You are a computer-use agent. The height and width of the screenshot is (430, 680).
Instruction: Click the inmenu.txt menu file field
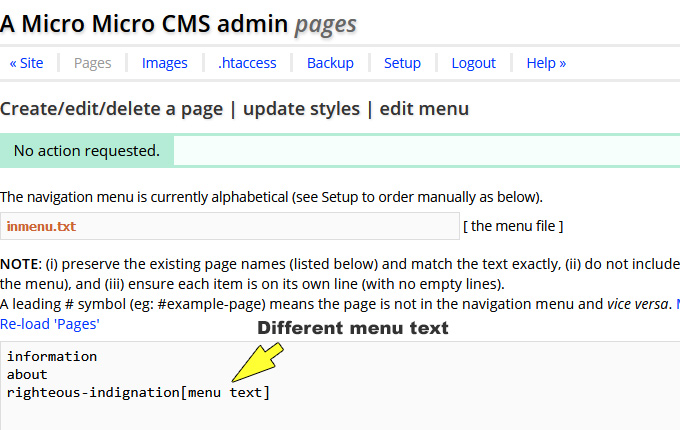[229, 226]
